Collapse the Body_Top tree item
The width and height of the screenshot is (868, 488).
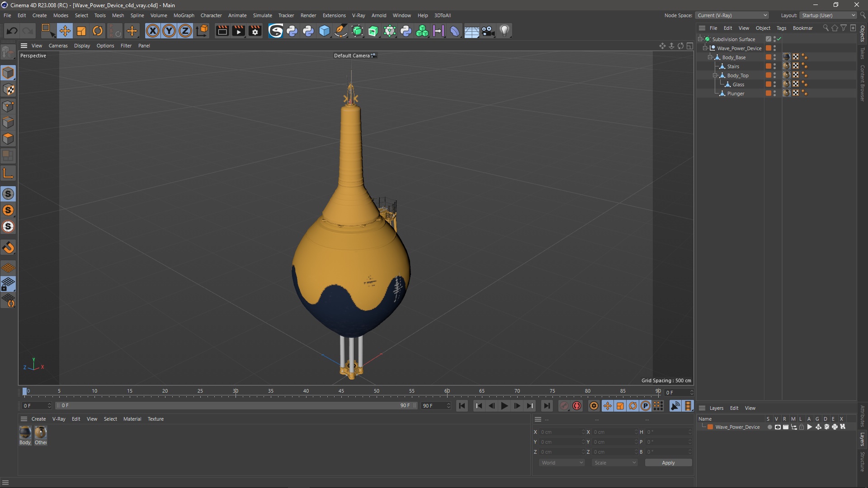coord(716,75)
